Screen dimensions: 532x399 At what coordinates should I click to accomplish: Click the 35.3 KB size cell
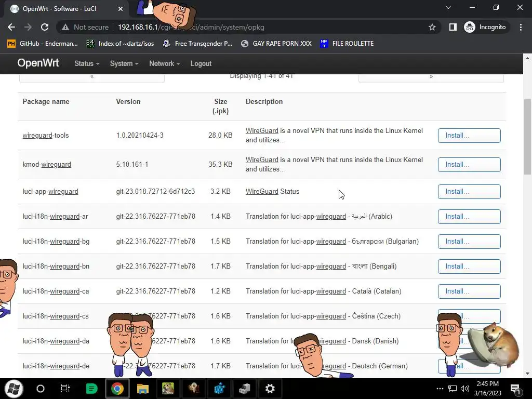tap(220, 165)
